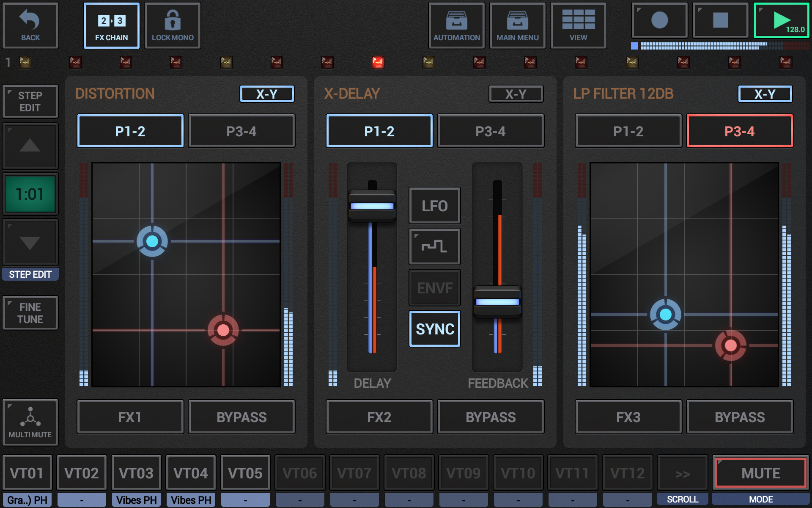Viewport: 812px width, 508px height.
Task: Bypass the LP Filter 12dB effect
Action: click(739, 417)
